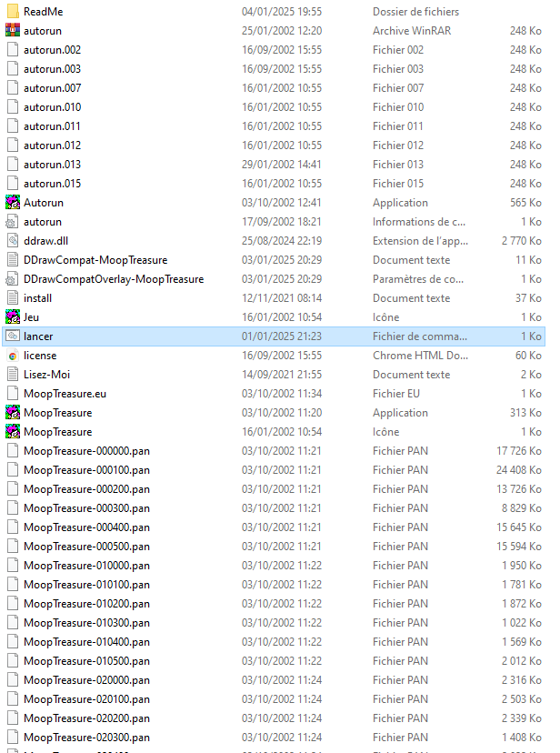Select the file named autorun.012
The width and height of the screenshot is (560, 753).
click(x=53, y=146)
